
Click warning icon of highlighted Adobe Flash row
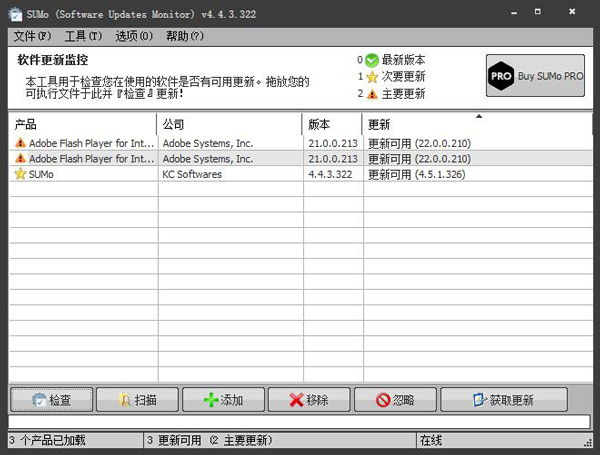(x=20, y=158)
